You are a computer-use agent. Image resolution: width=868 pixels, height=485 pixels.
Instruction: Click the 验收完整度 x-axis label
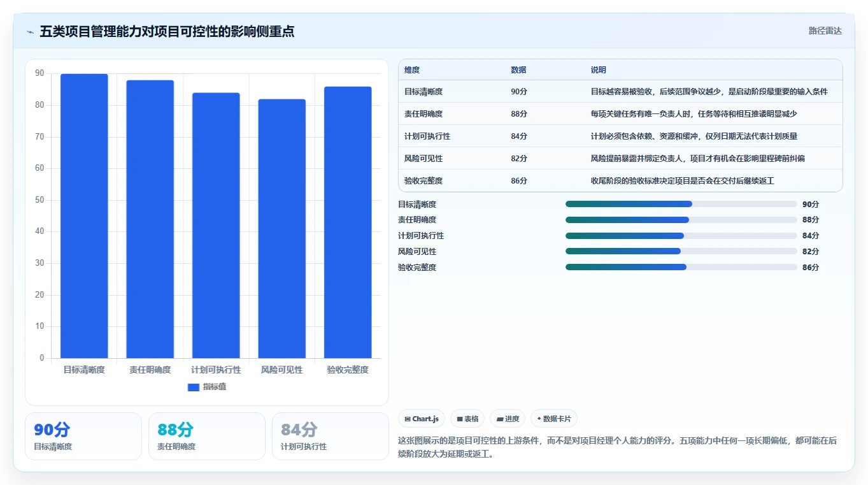(x=348, y=370)
